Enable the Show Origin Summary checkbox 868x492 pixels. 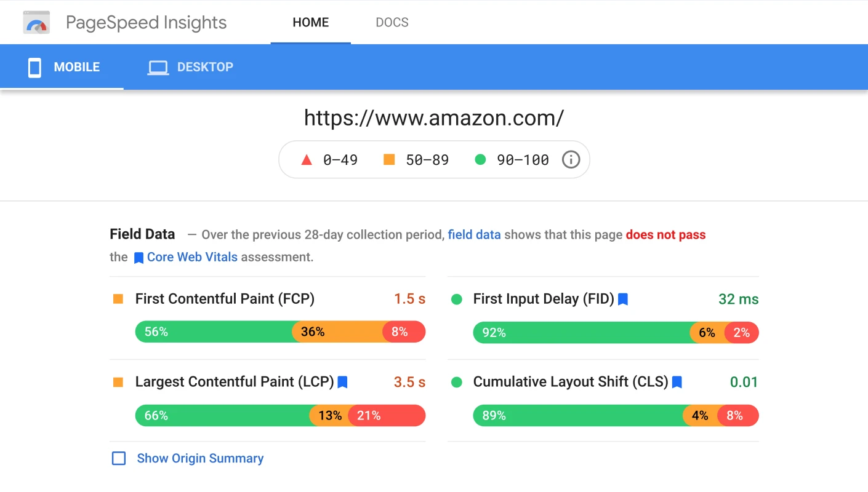click(x=118, y=458)
